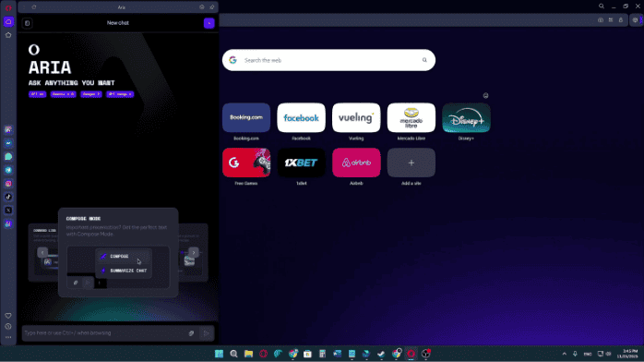Select the Summarize Chat option

[124, 271]
